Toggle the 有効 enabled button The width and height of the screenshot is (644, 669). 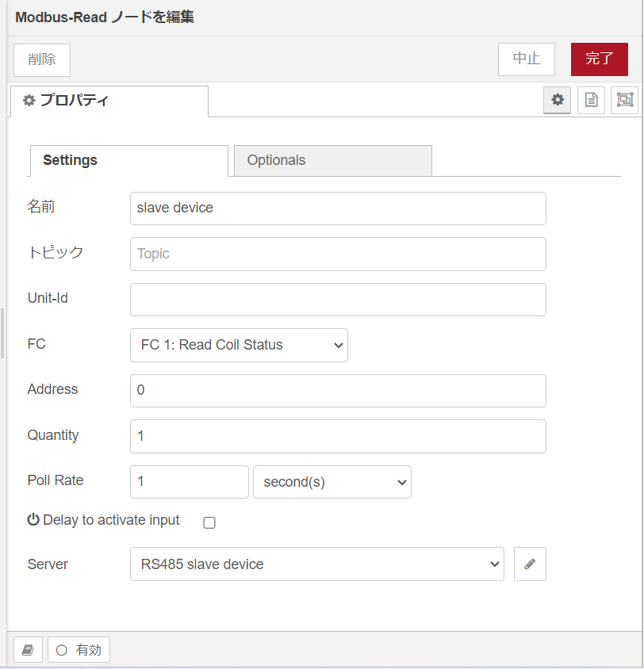click(79, 650)
